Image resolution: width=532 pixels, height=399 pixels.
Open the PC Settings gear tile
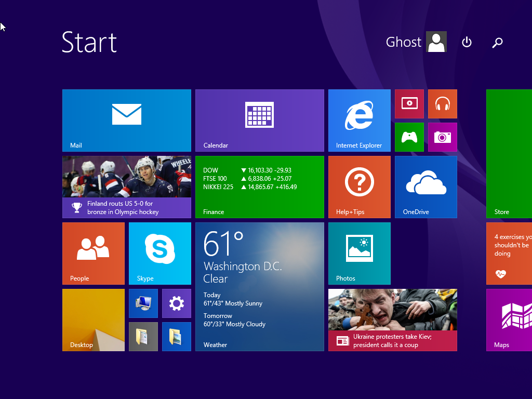click(176, 303)
